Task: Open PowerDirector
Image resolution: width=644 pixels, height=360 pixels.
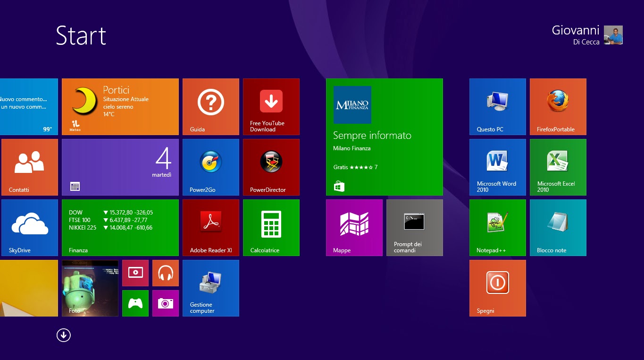Action: coord(271,167)
